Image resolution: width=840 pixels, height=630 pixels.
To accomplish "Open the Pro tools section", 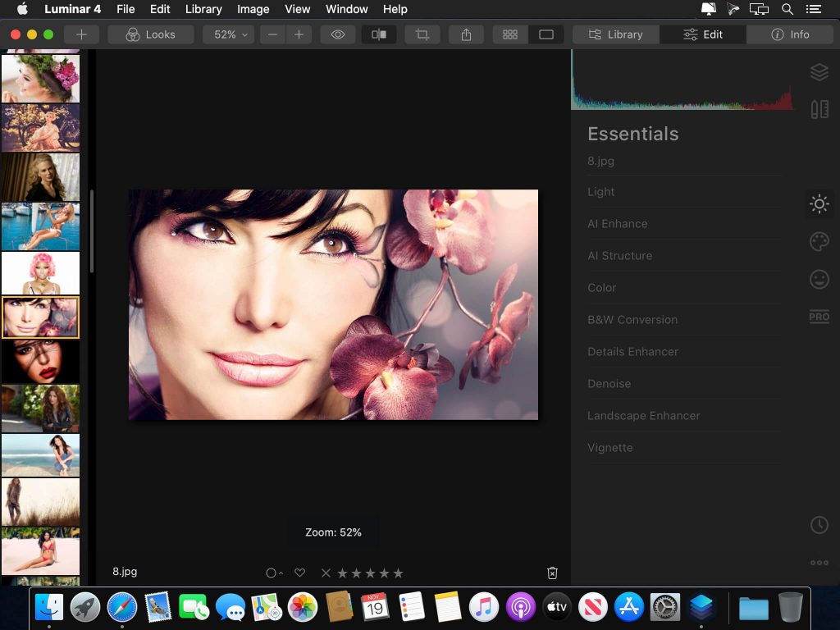I will tap(819, 317).
